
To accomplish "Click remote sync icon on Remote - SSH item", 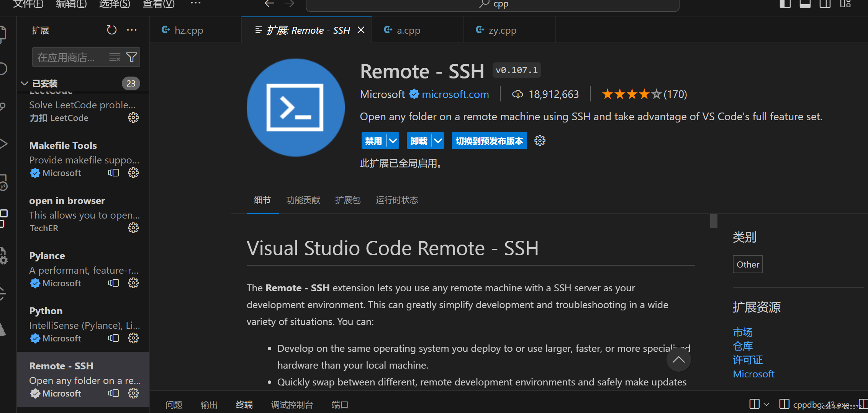I will tap(113, 393).
